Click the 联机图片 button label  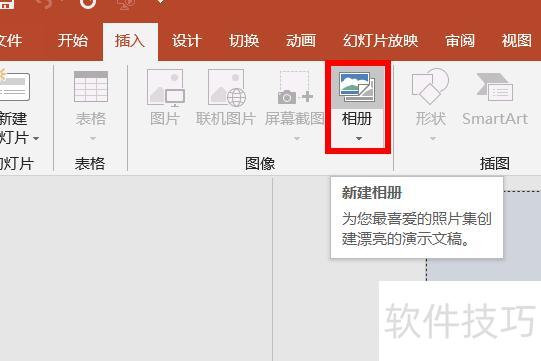point(226,119)
